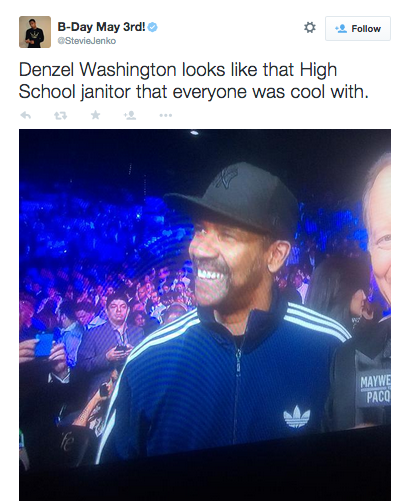Viewport: 412px width, 501px height.
Task: Click the Adidas trefoil logo on jacket
Action: coord(296,417)
